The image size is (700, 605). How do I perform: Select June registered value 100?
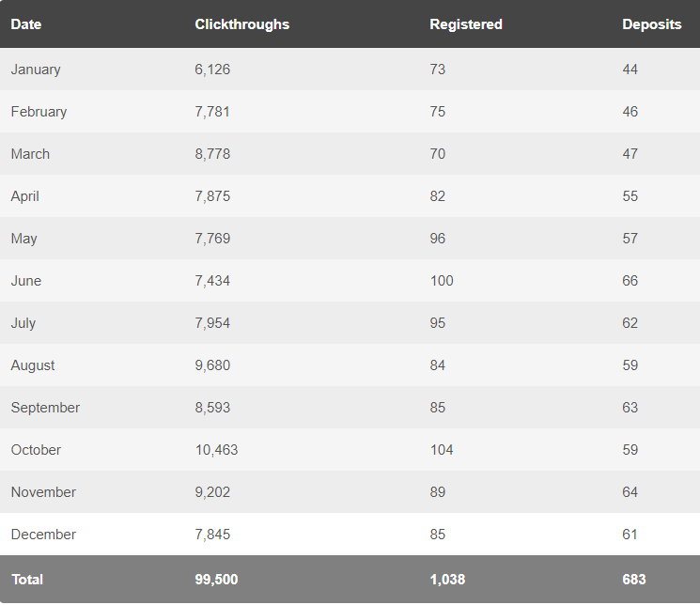442,280
